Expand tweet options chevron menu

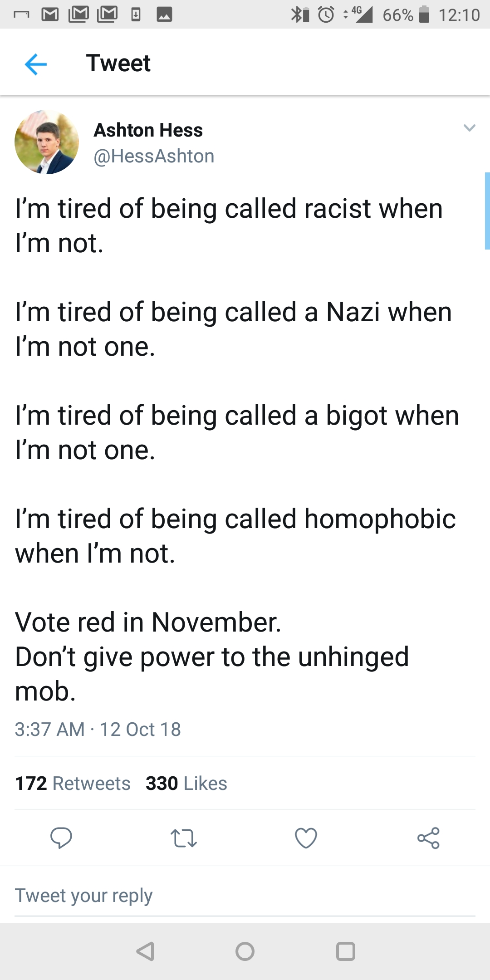point(470,128)
